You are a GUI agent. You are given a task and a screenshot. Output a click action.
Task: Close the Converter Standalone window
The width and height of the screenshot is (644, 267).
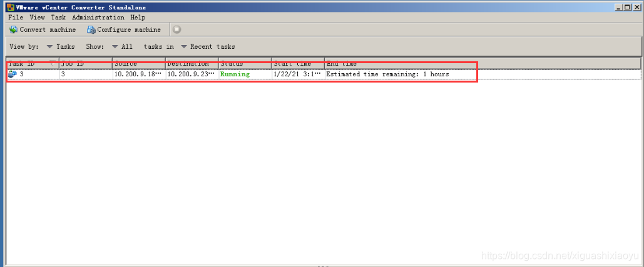click(x=636, y=7)
